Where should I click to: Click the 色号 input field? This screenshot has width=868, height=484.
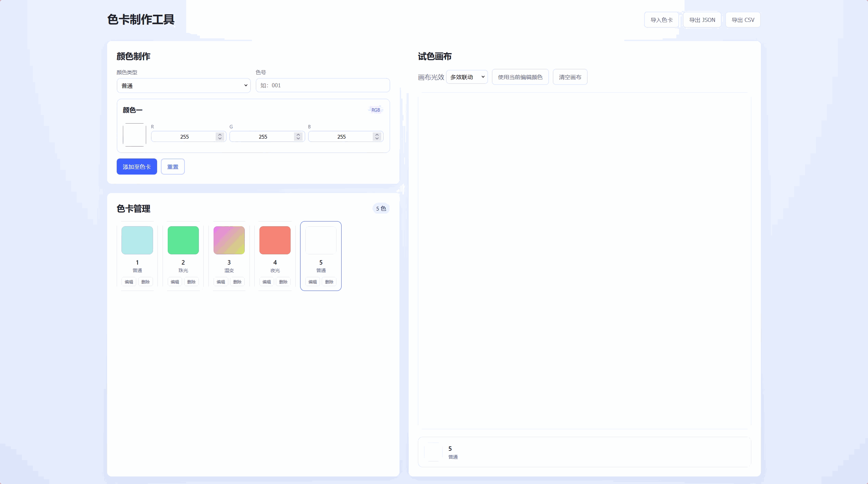(322, 86)
